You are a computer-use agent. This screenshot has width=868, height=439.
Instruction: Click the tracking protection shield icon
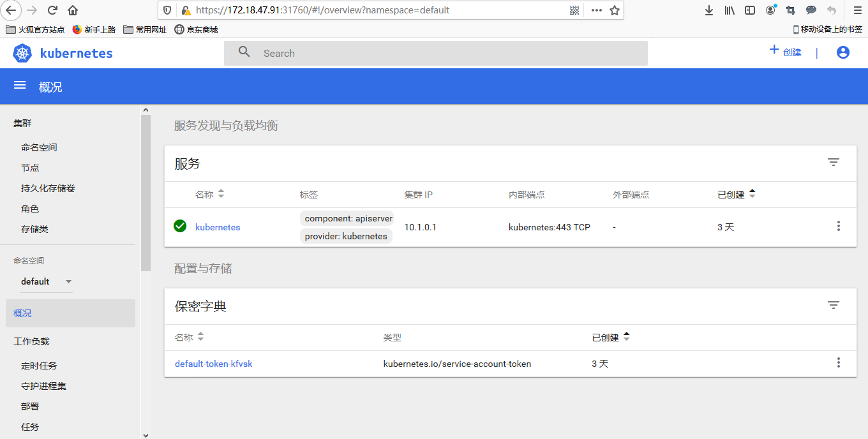[167, 10]
